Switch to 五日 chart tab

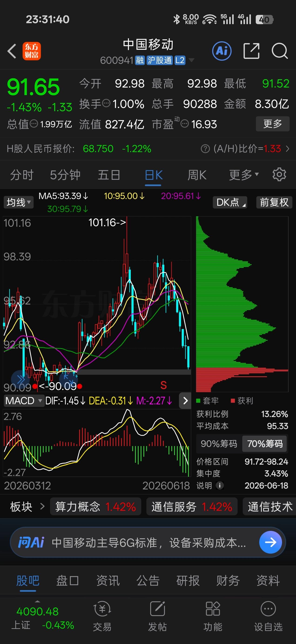[x=109, y=174]
